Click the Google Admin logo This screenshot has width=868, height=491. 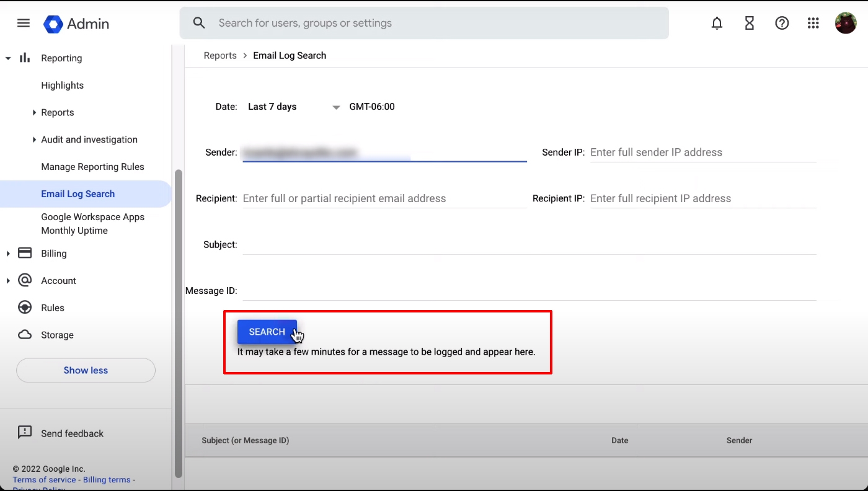tap(76, 24)
